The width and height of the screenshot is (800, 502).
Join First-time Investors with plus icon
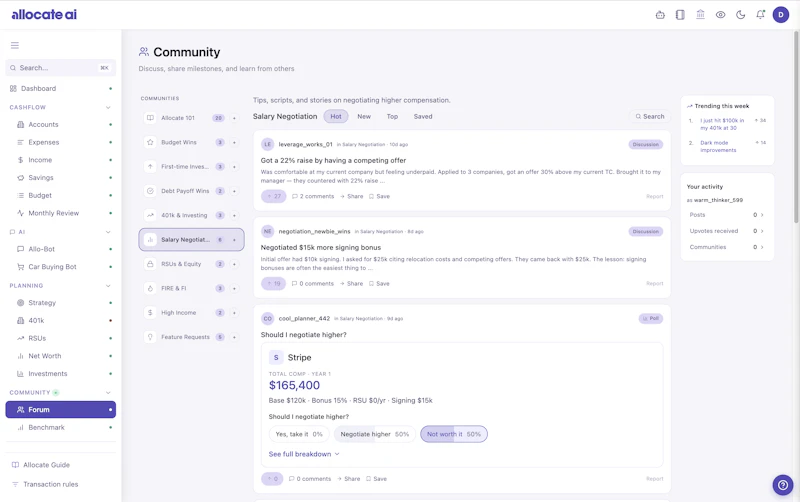coord(234,167)
